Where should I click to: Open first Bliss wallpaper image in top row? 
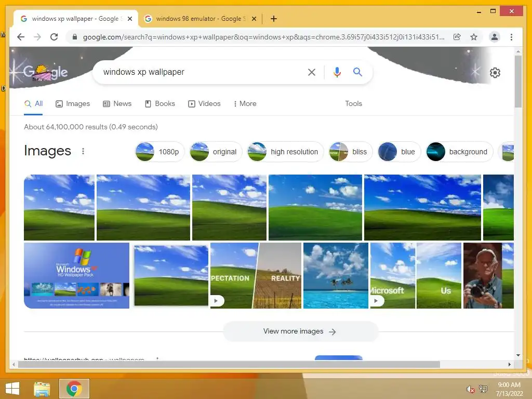[59, 207]
